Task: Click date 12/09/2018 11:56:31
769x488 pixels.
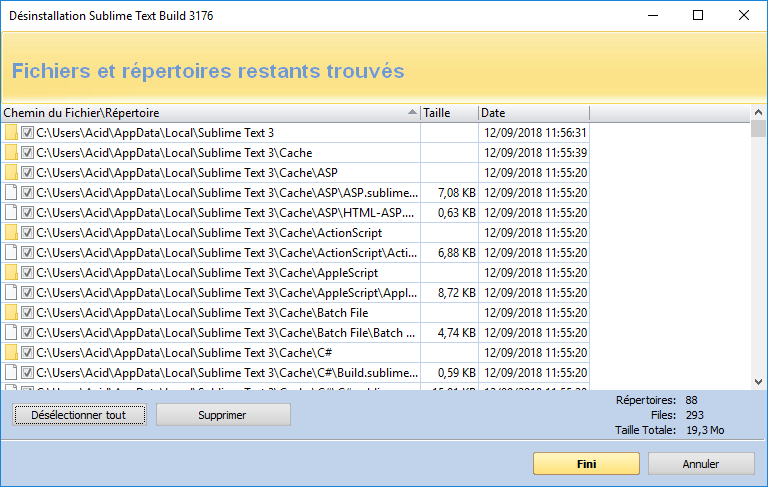Action: (536, 133)
